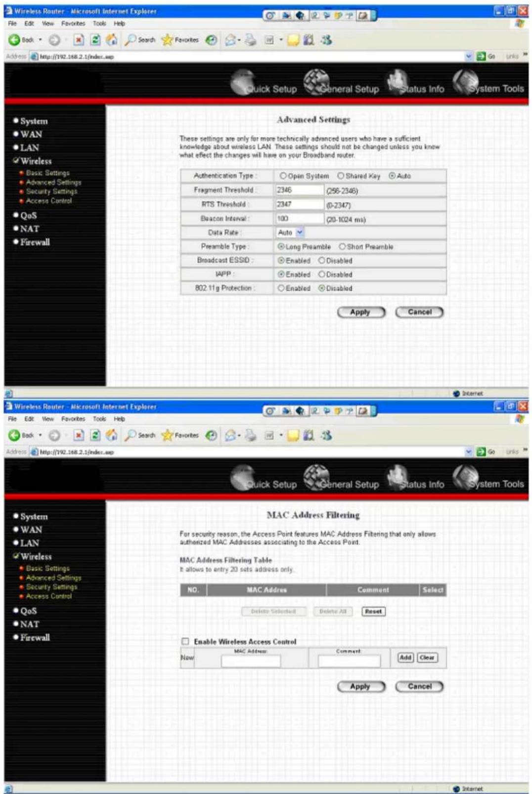Image resolution: width=532 pixels, height=794 pixels.
Task: Set 802.11g Protection to Enabled
Action: tap(281, 288)
